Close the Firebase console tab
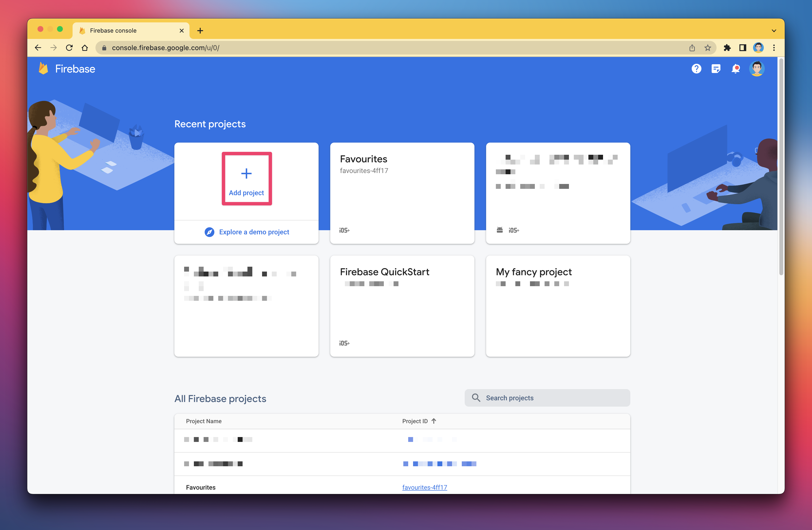Image resolution: width=812 pixels, height=530 pixels. pos(181,31)
